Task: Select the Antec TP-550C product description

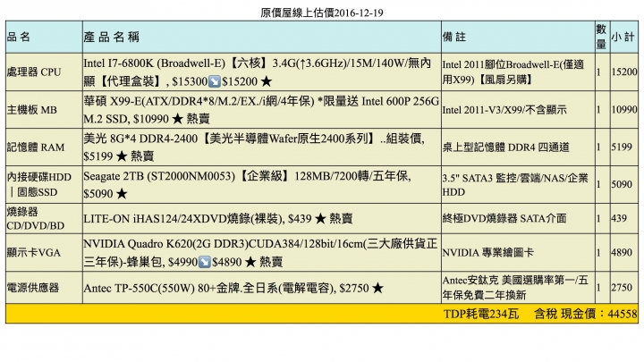Action: coord(233,288)
